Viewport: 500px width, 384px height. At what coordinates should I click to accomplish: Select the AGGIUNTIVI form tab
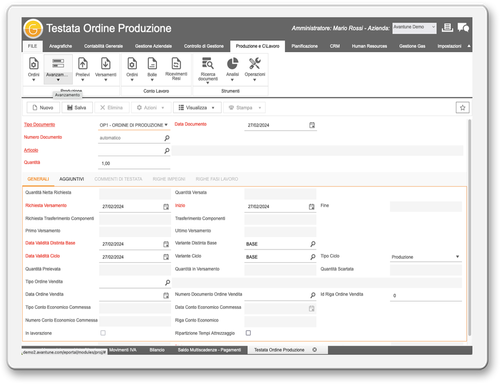pos(72,179)
